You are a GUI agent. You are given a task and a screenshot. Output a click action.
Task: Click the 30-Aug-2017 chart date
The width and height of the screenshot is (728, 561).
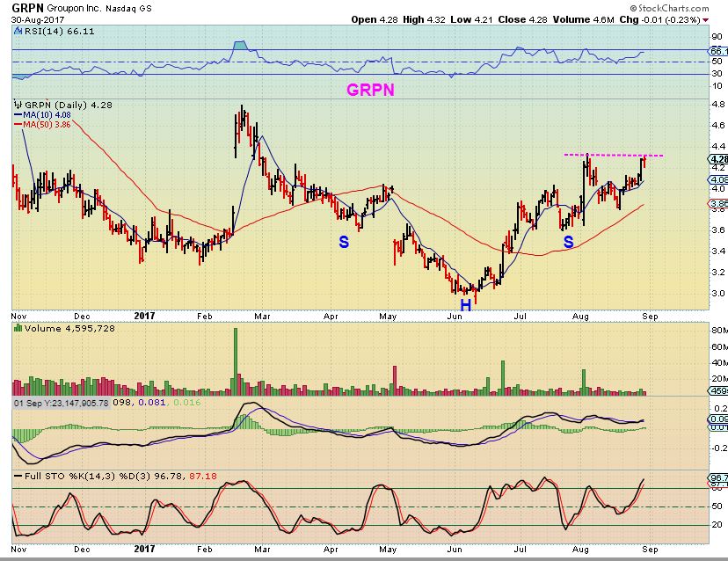(x=38, y=19)
